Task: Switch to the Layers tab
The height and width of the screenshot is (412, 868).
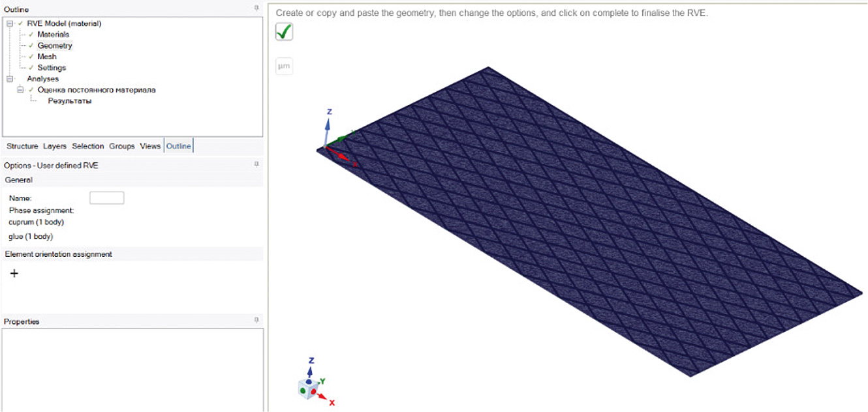Action: (55, 146)
